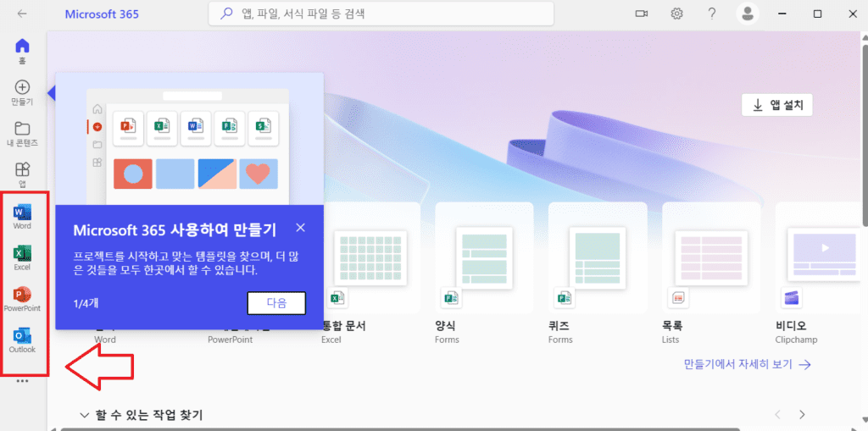Open the 만들기에서 자세히 보기 link
868x431 pixels.
[x=748, y=364]
